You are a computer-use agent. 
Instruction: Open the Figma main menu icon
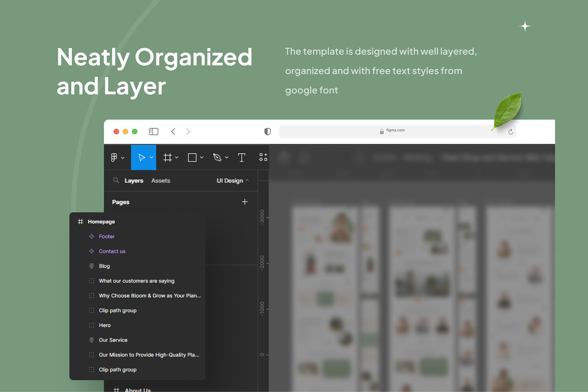(x=114, y=157)
